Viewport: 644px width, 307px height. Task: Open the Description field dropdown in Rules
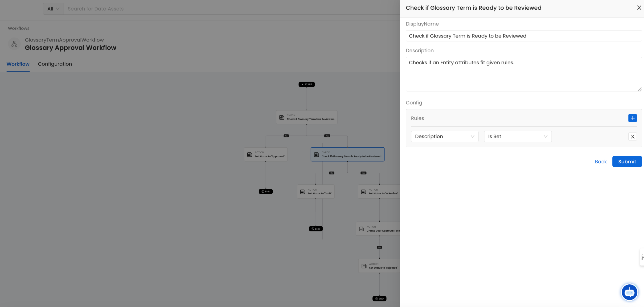pyautogui.click(x=444, y=137)
